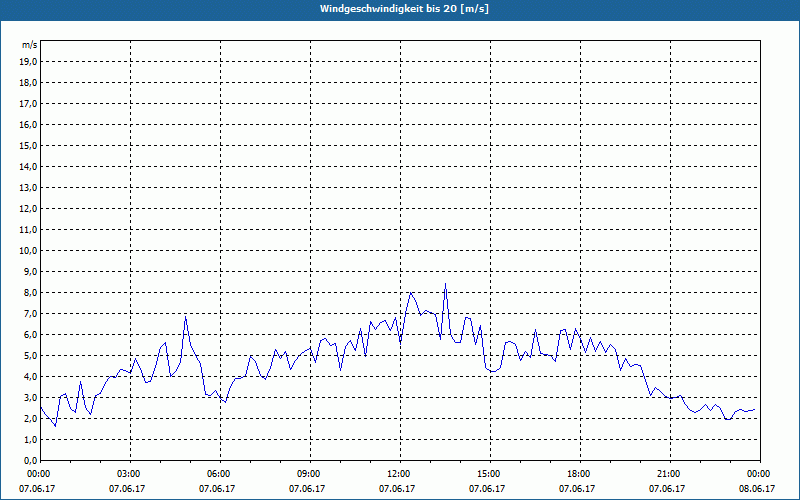Select the "7,0" y-axis value
Screen dimensions: 800x500
pos(30,313)
